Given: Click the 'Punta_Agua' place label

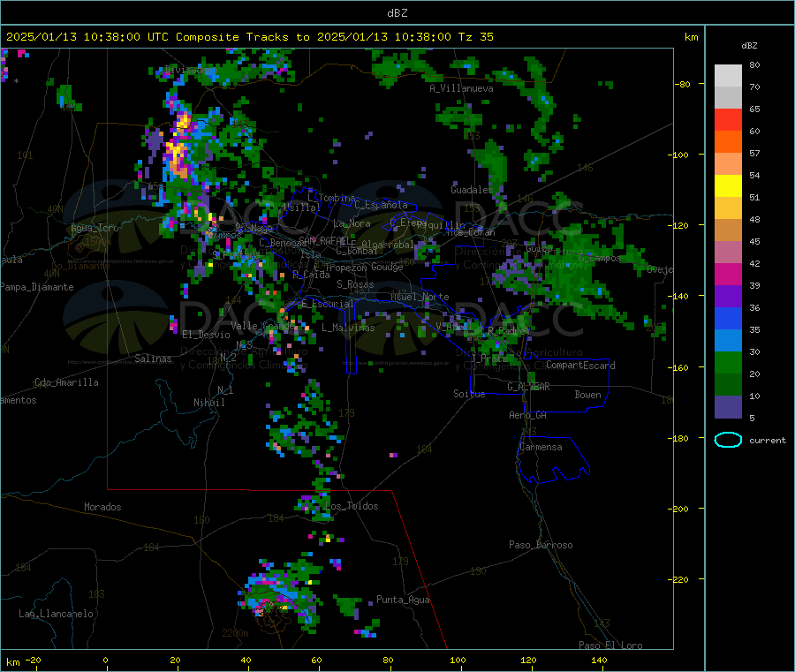Looking at the screenshot, I should 403,600.
